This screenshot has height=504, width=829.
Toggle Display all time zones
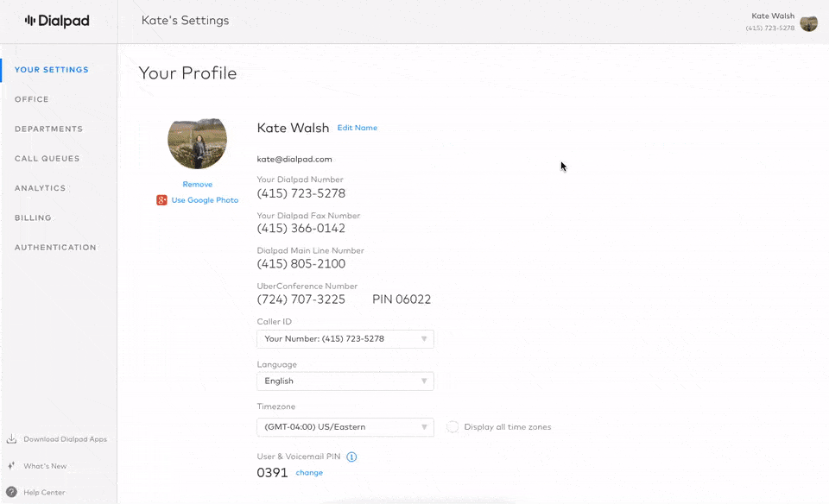coord(452,427)
